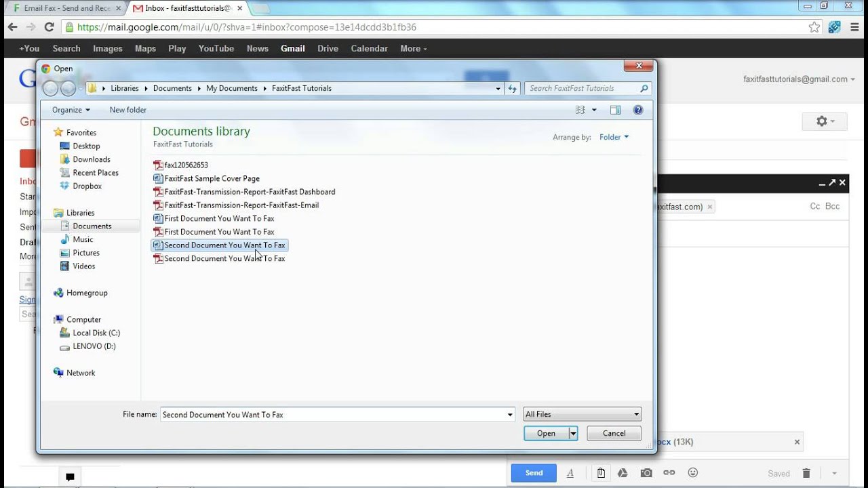Discard draft with trash icon

[806, 473]
